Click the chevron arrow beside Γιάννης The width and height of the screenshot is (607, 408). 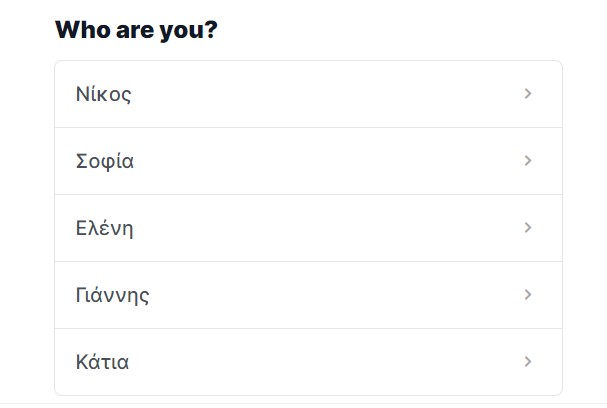(528, 295)
